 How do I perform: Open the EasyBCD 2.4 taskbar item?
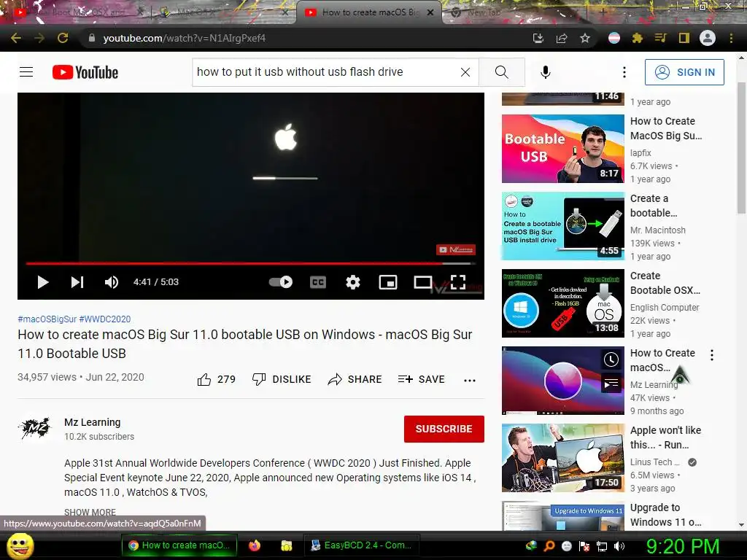(x=362, y=545)
